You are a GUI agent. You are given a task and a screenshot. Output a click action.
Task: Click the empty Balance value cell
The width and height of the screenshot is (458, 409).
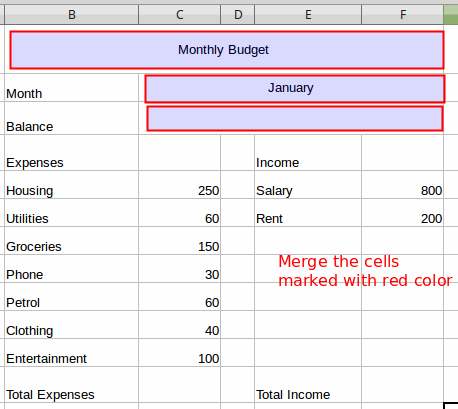coord(295,119)
